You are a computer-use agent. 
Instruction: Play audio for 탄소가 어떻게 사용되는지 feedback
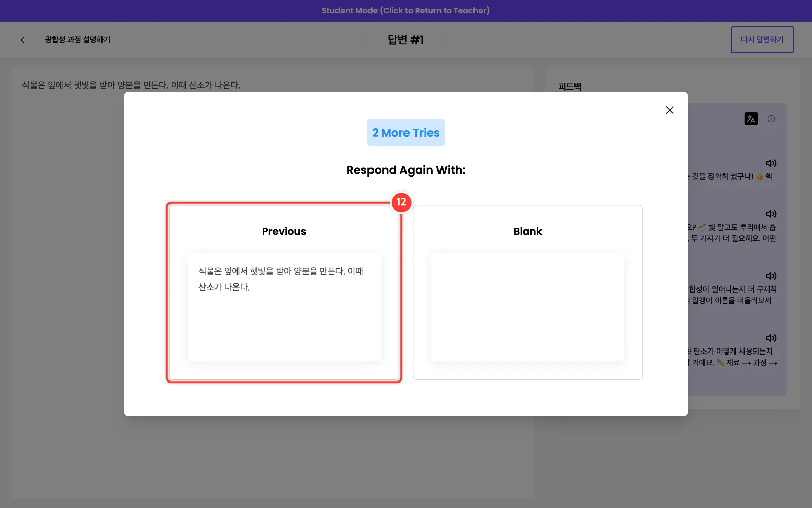771,338
